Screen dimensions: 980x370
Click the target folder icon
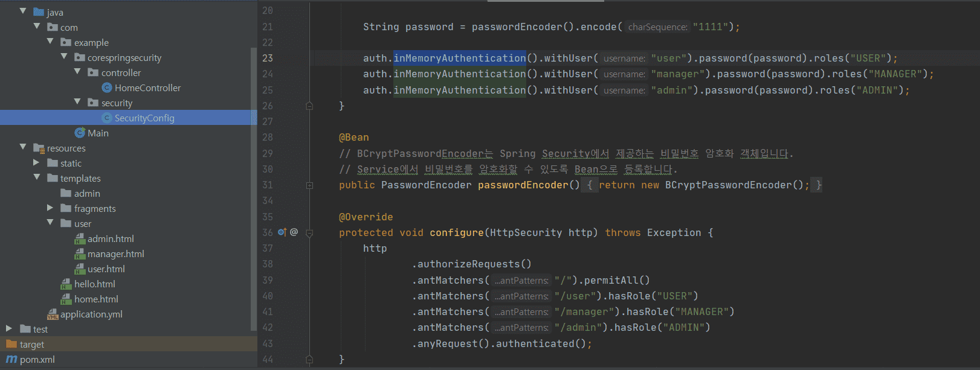click(11, 344)
